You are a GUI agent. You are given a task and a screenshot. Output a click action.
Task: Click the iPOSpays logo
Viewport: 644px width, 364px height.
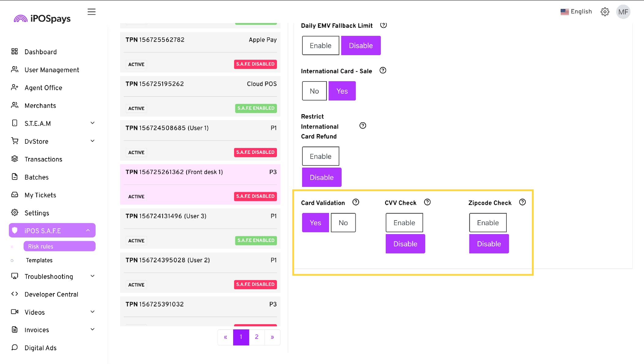tap(42, 19)
